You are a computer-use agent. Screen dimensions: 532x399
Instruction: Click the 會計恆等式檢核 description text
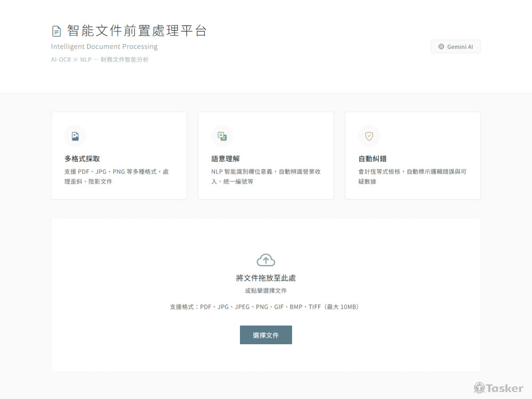(412, 177)
